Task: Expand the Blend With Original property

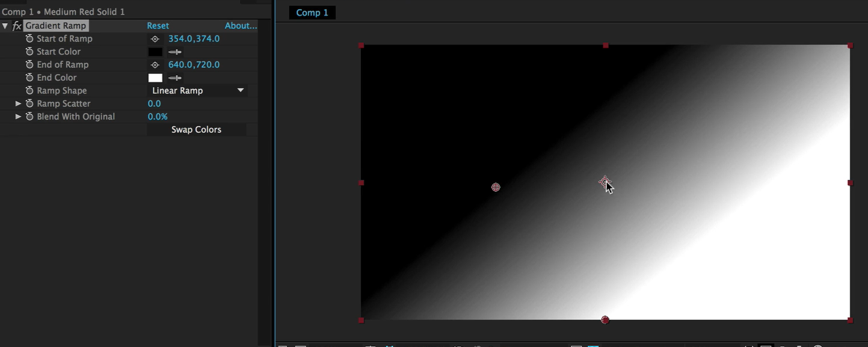Action: point(18,117)
